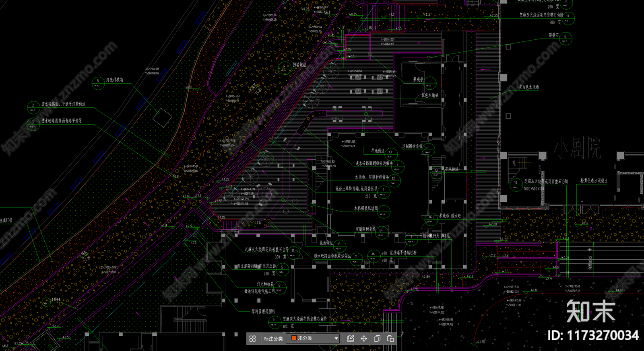This screenshot has height=351, width=644.
Task: Click the 1000X500X100 dimension text
Action: point(534,189)
